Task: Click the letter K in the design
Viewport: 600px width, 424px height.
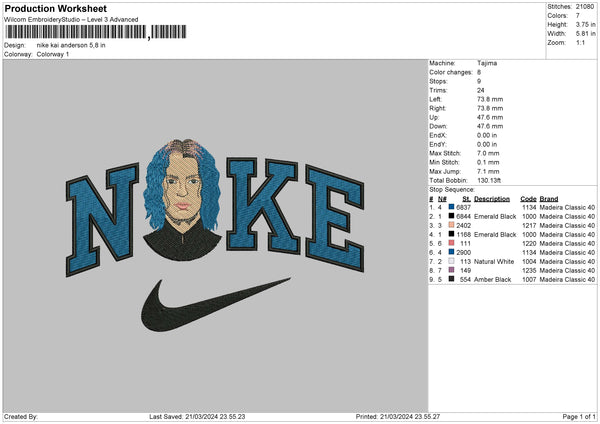Action: click(262, 205)
